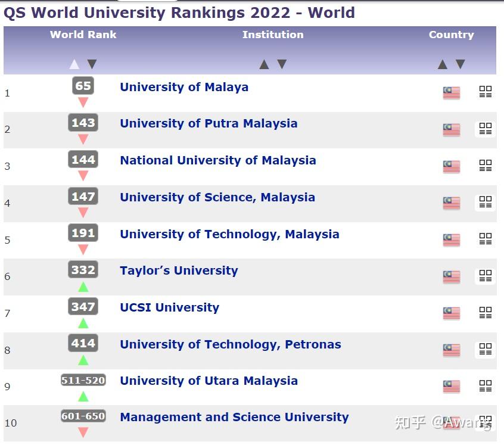Click the grid icon next to Taylor's University

[485, 276]
